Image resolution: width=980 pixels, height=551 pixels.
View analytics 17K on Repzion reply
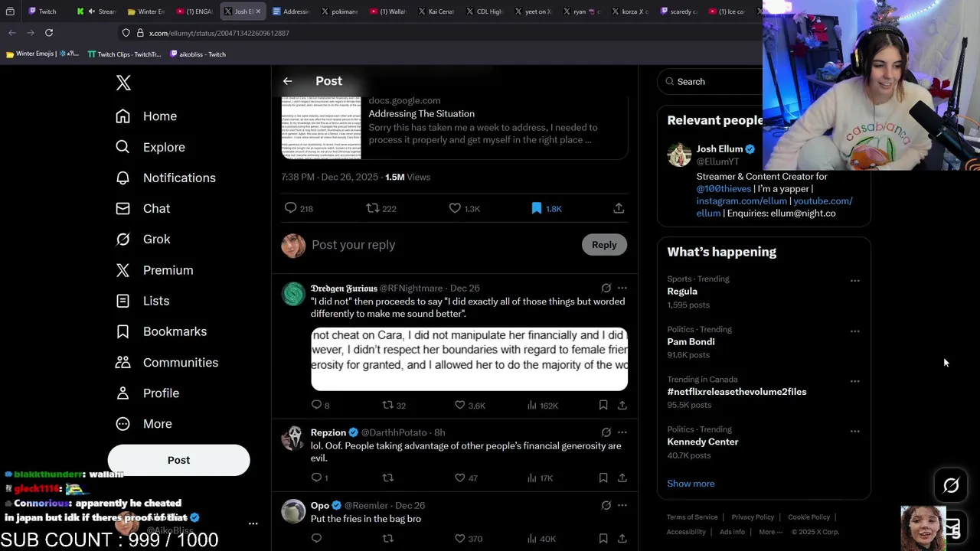pyautogui.click(x=540, y=478)
